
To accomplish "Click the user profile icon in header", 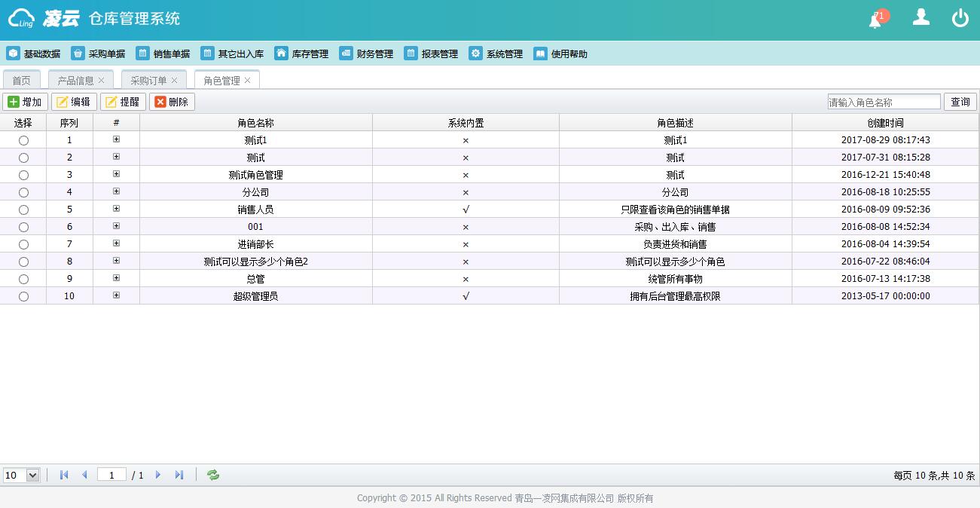I will (920, 17).
